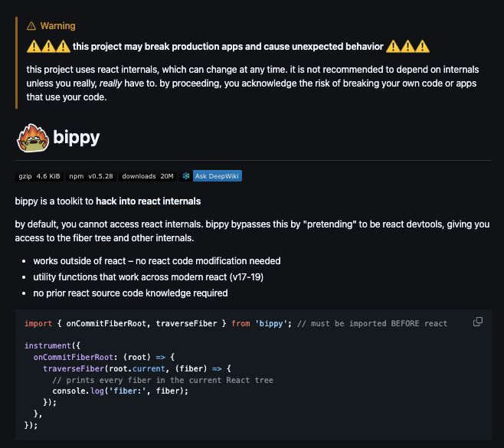Click the Warning alert triangle icon

tap(31, 26)
